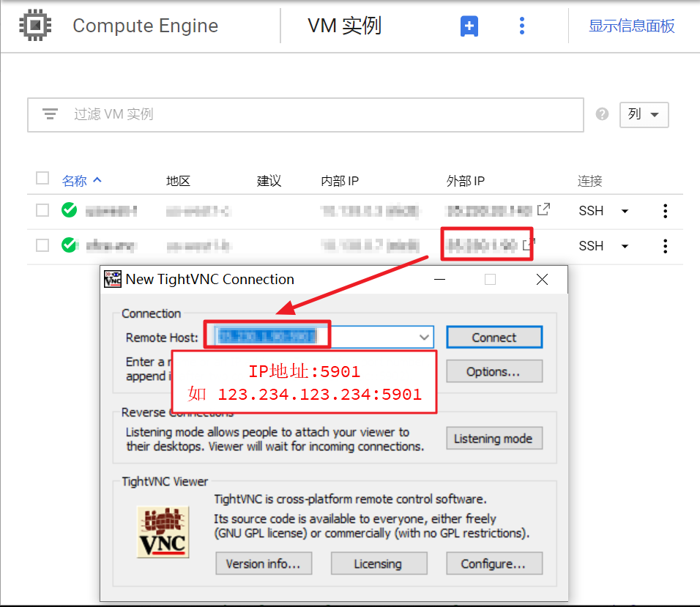This screenshot has height=607, width=700.
Task: Click 显示信息面板 link
Action: tap(631, 26)
